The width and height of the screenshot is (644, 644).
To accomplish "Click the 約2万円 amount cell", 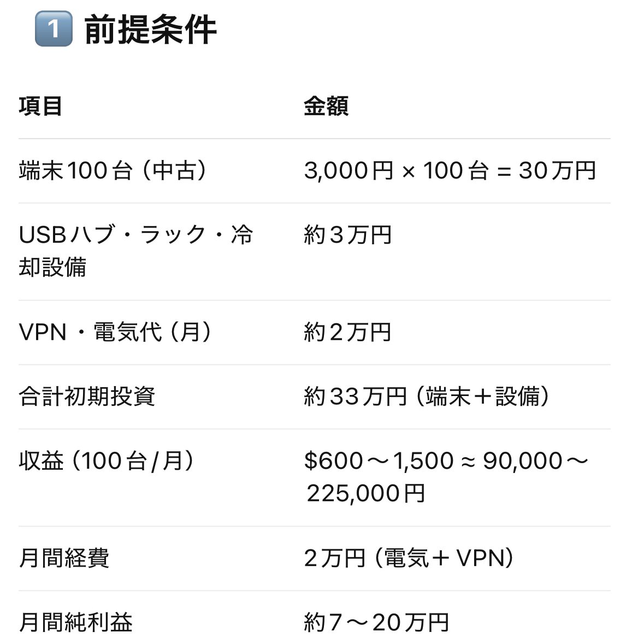I will click(x=347, y=332).
